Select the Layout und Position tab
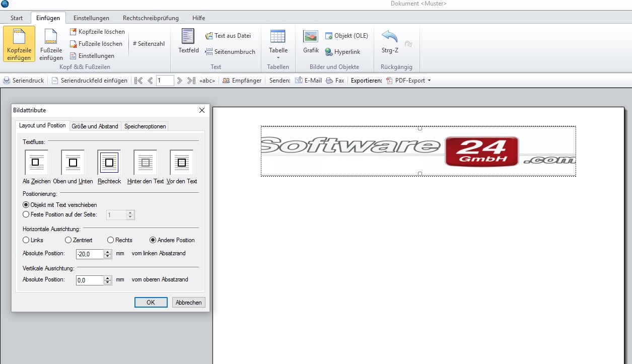 pyautogui.click(x=42, y=125)
